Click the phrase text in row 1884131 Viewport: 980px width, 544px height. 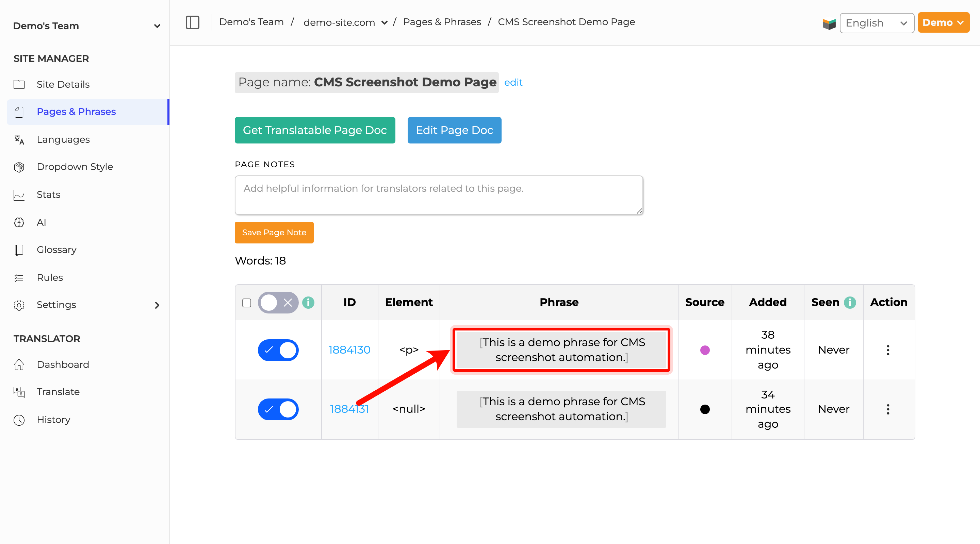[x=561, y=409]
